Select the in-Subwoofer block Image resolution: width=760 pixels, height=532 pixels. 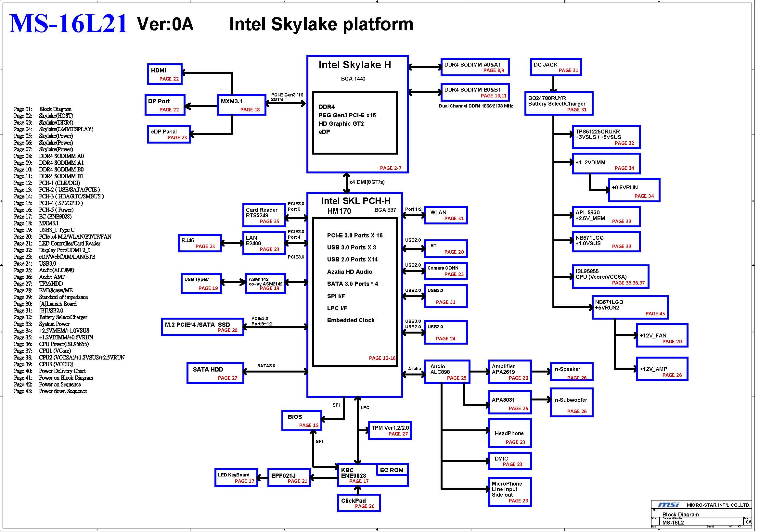pyautogui.click(x=571, y=402)
